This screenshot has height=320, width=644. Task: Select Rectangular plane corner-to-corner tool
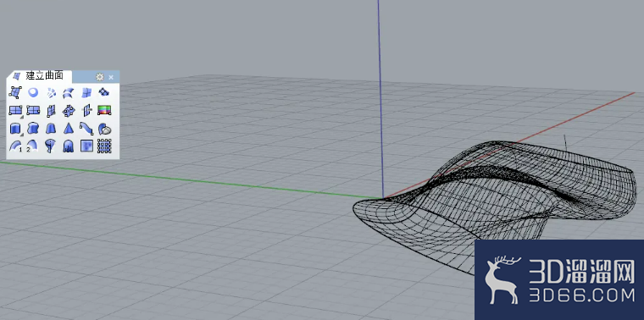(x=15, y=110)
